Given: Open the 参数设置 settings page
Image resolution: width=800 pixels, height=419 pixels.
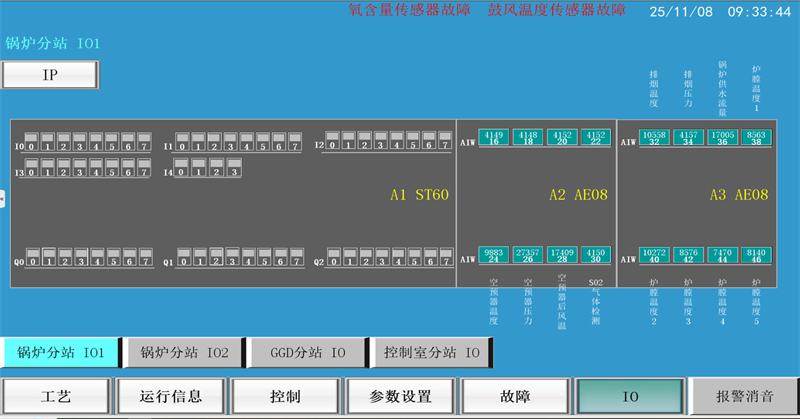Looking at the screenshot, I should click(401, 396).
